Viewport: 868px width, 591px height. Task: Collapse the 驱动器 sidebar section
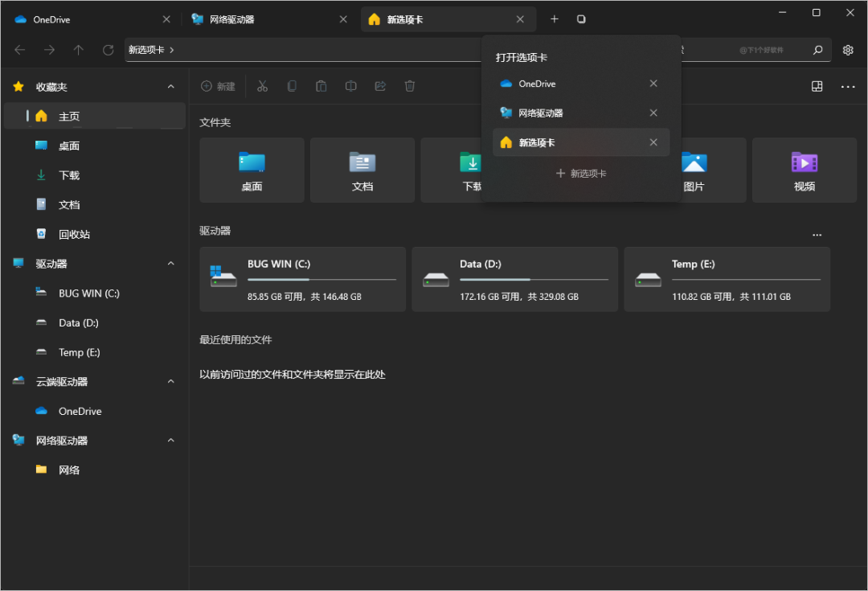[x=170, y=264]
